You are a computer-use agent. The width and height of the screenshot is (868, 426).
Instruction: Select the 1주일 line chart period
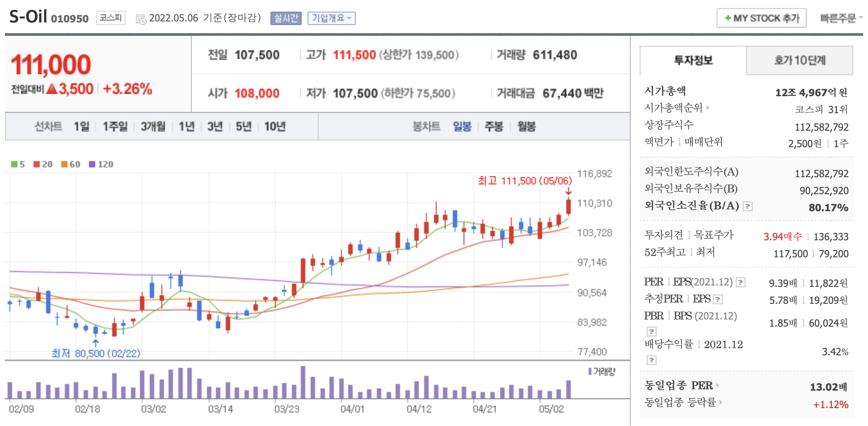point(115,127)
